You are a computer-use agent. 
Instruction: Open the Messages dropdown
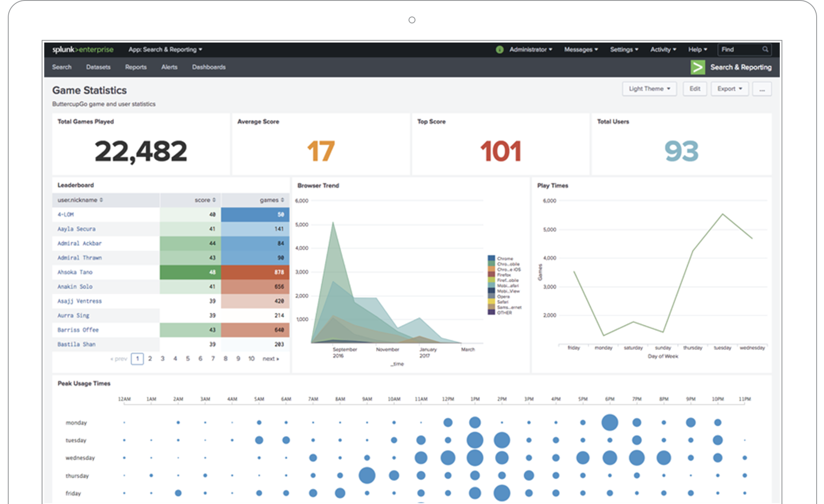(581, 49)
